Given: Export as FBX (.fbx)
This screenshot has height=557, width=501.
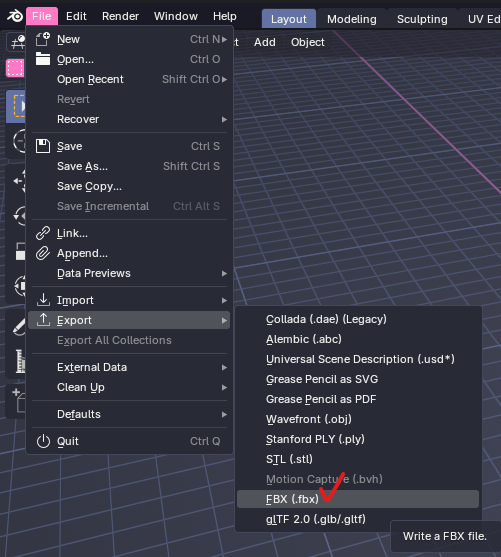Looking at the screenshot, I should [358, 499].
